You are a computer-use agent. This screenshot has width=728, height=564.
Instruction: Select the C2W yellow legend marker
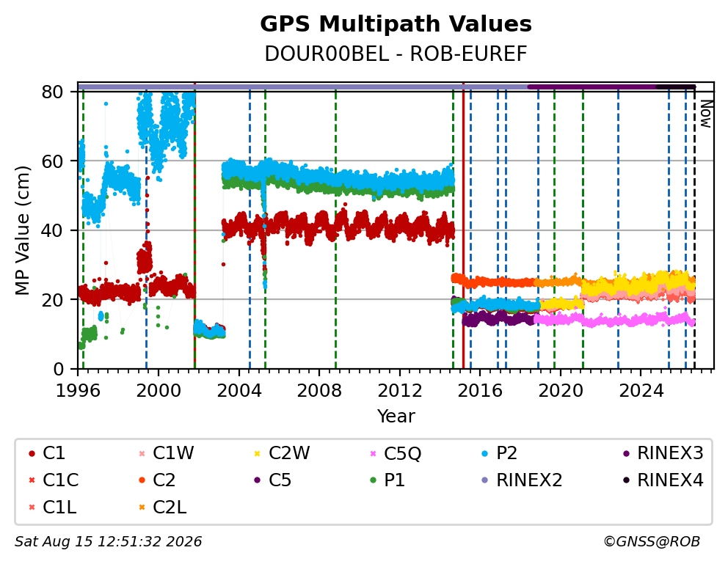pos(257,453)
